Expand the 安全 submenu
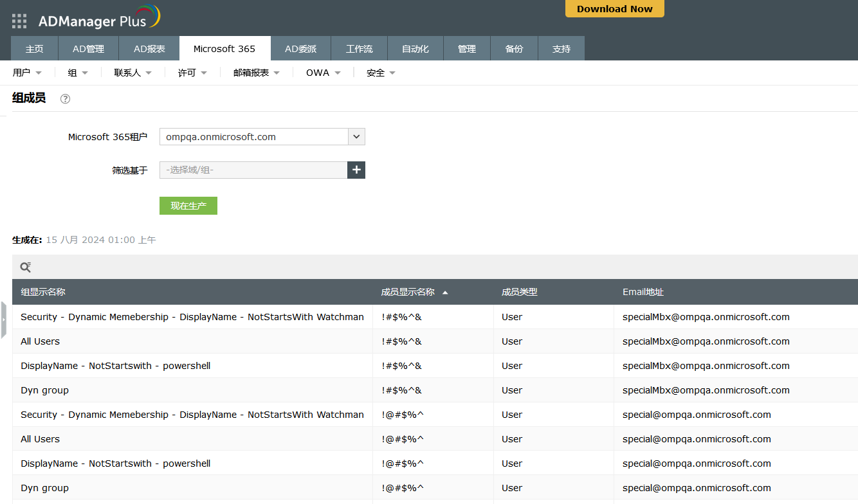Image resolution: width=858 pixels, height=504 pixels. coord(381,73)
